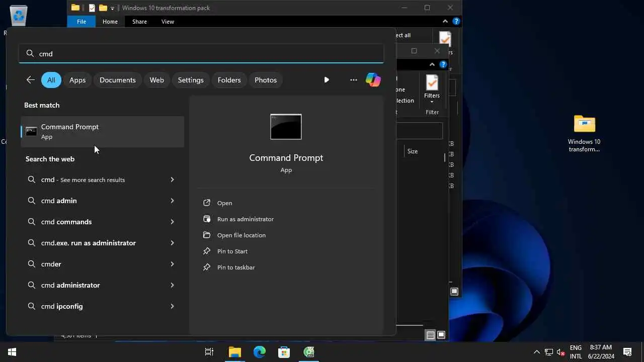The height and width of the screenshot is (362, 644).
Task: Expand chevron next to 'cmd commands'
Action: [172, 222]
